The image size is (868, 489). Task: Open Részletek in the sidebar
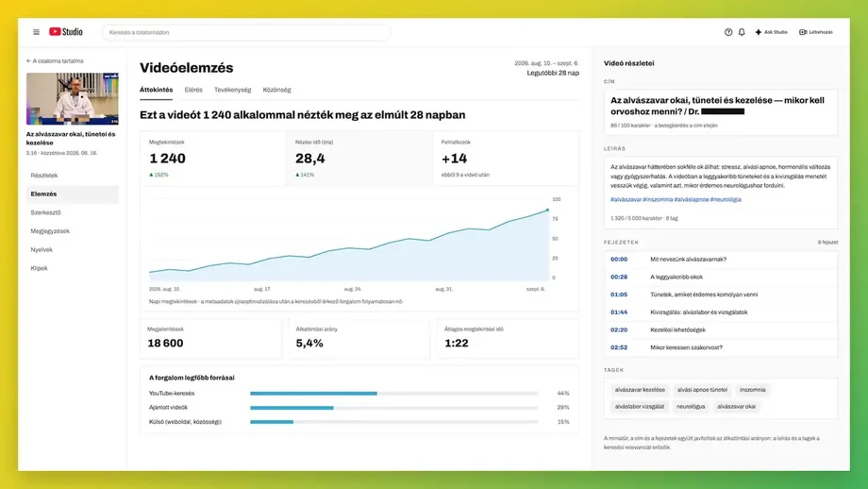(x=73, y=176)
